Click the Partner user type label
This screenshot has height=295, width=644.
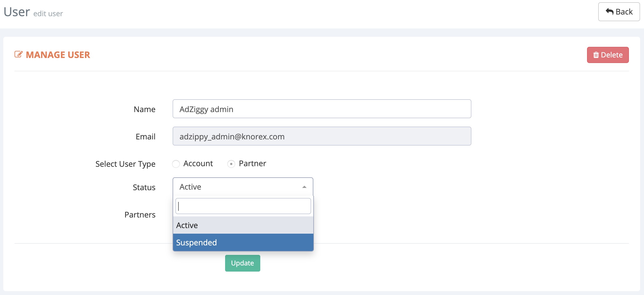tap(252, 163)
